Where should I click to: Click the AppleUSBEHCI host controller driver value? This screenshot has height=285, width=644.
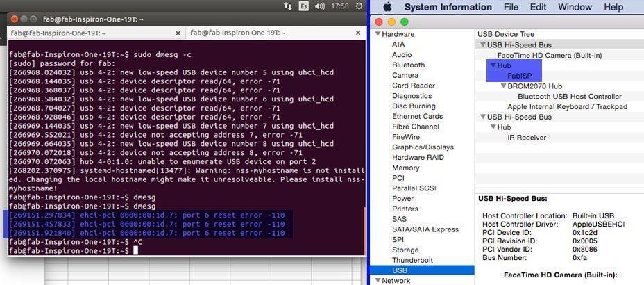(x=598, y=224)
